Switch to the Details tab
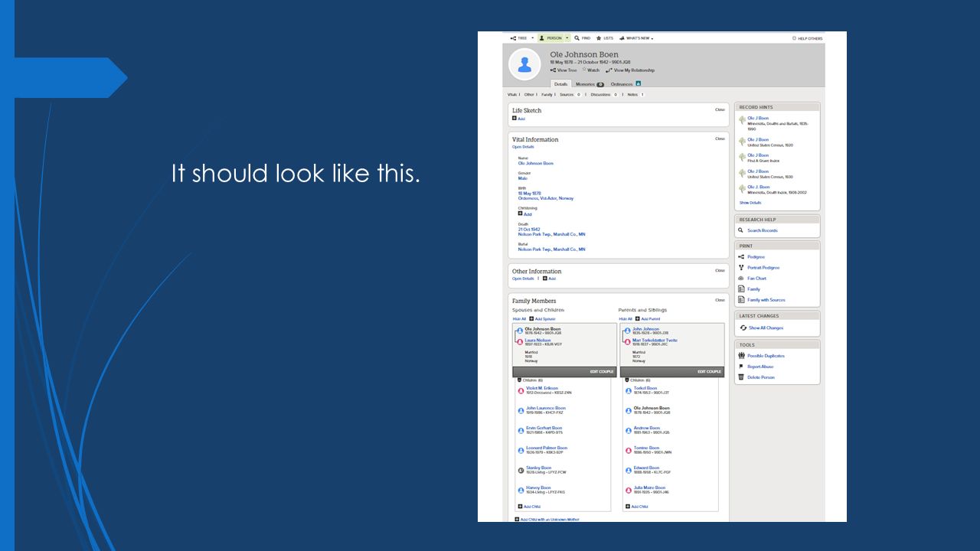Viewport: 980px width, 551px height. (561, 84)
